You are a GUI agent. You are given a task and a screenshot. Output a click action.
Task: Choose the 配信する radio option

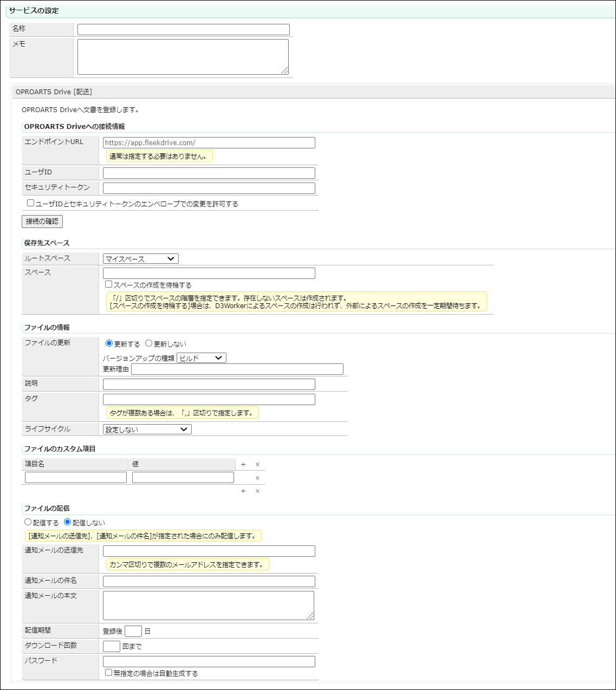28,522
